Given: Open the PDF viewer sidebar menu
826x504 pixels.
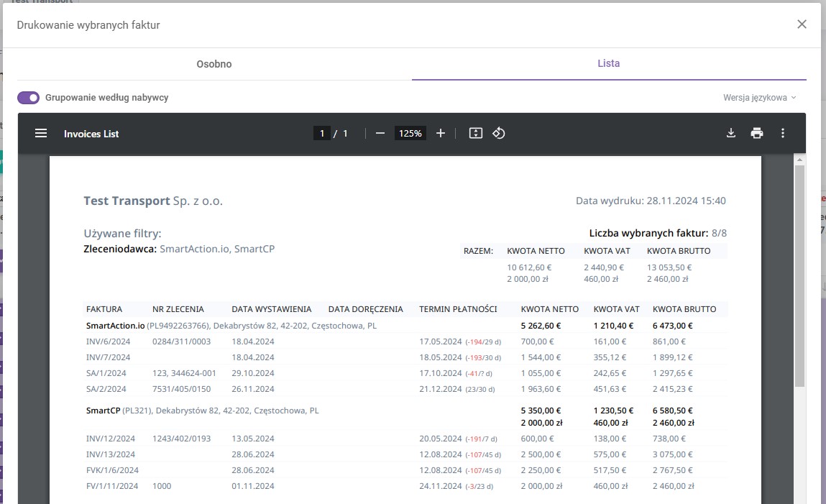Looking at the screenshot, I should point(41,133).
